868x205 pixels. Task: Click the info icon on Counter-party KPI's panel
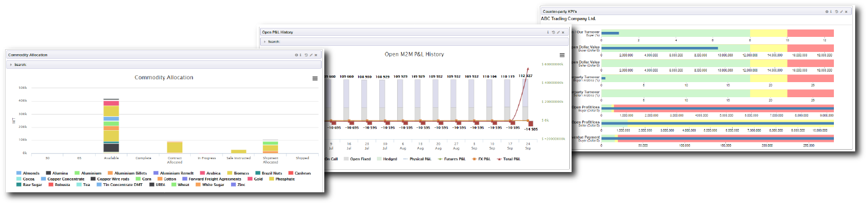point(831,12)
